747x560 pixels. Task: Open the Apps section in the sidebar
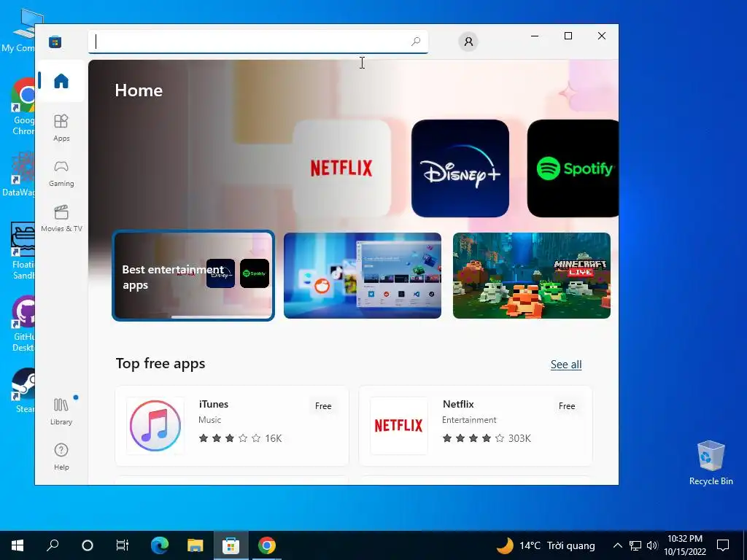(x=61, y=128)
